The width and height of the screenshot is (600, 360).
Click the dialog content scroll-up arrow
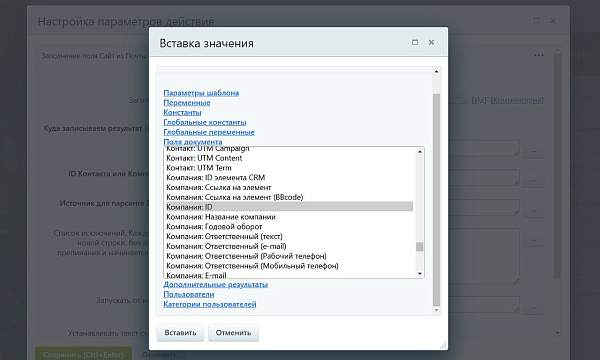point(436,72)
